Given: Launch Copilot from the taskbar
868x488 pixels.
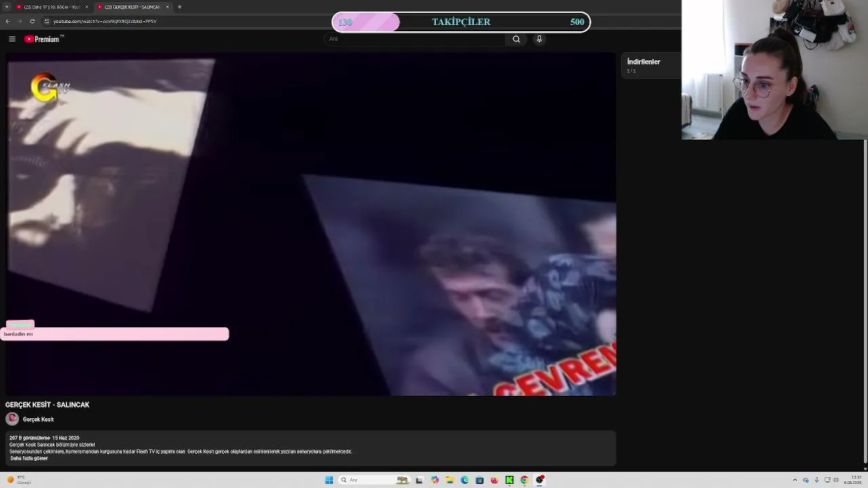Looking at the screenshot, I should pyautogui.click(x=435, y=480).
